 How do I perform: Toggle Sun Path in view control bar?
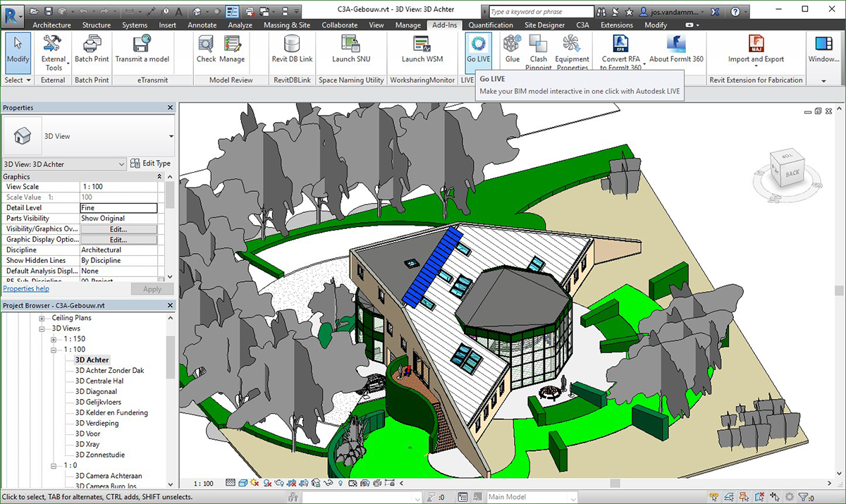(255, 483)
